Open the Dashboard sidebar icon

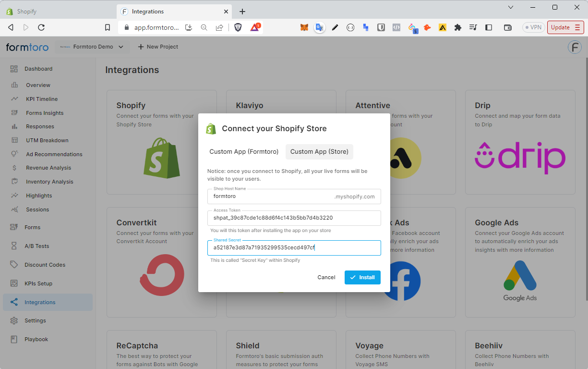click(14, 69)
